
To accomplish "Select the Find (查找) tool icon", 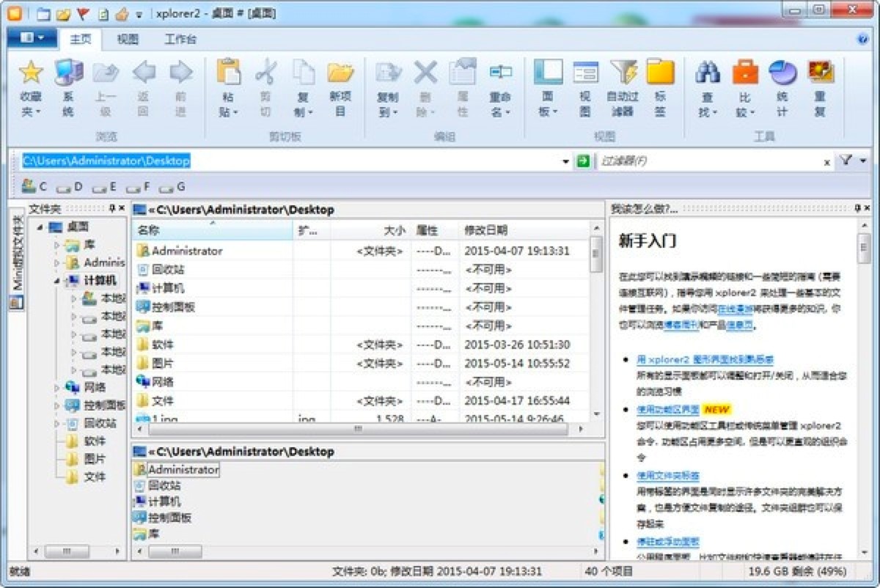I will (706, 73).
